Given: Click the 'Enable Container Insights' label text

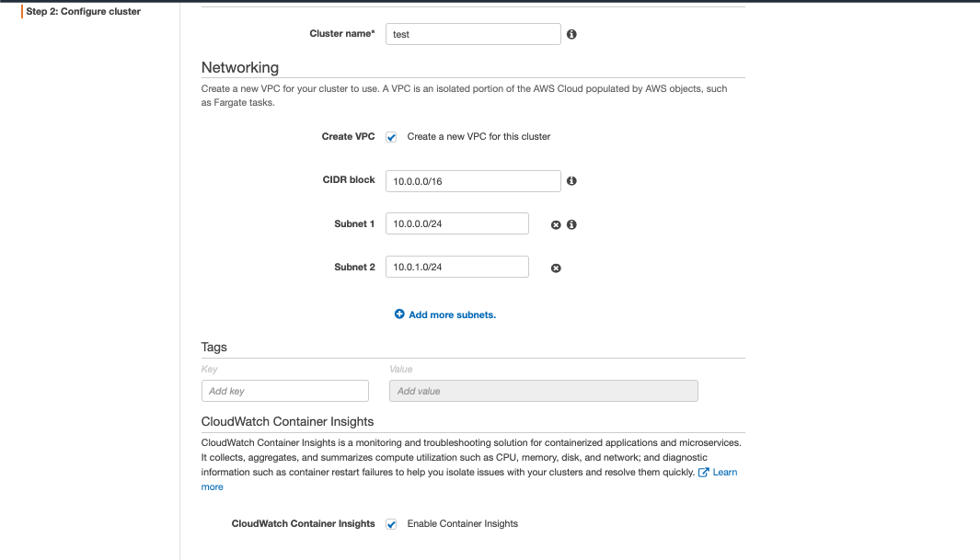Looking at the screenshot, I should pyautogui.click(x=463, y=524).
